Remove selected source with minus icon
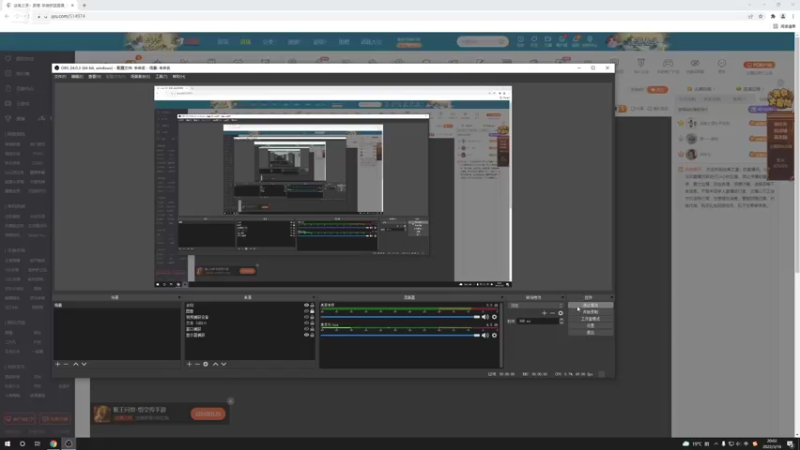Image resolution: width=800 pixels, height=450 pixels. click(197, 364)
